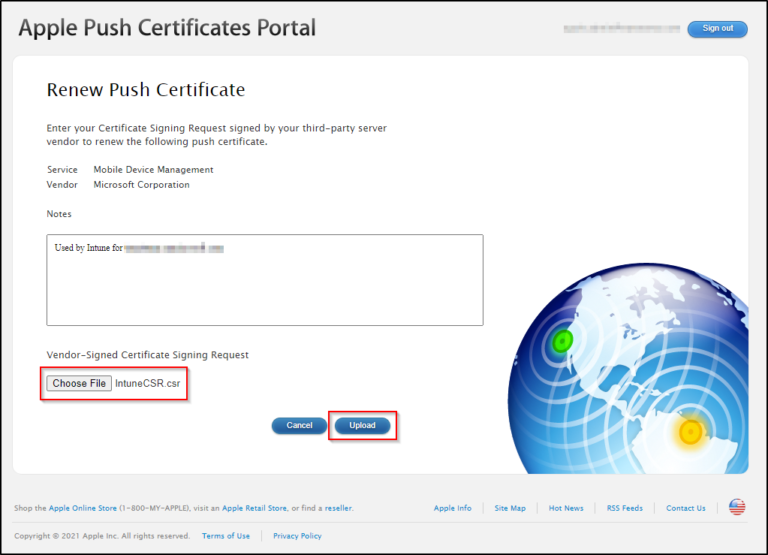Click the selected IntuneCSR.csr file name
Screen dimensions: 768x555
tap(149, 383)
